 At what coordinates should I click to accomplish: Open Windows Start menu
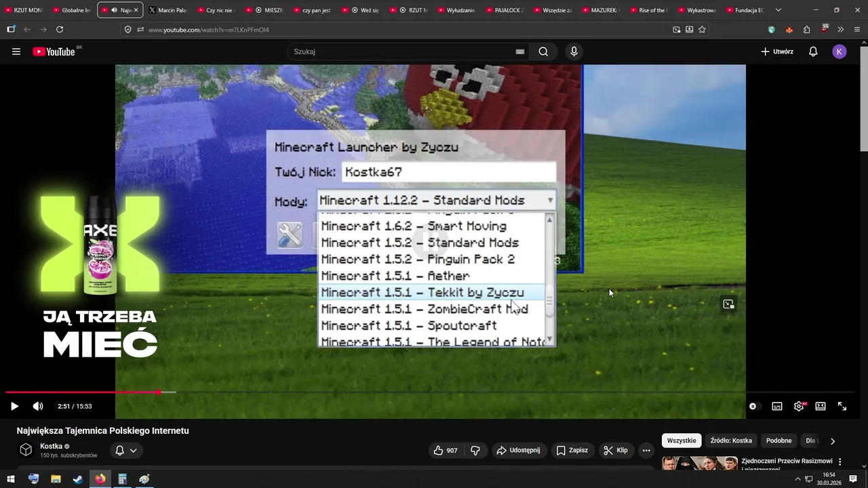click(x=11, y=479)
